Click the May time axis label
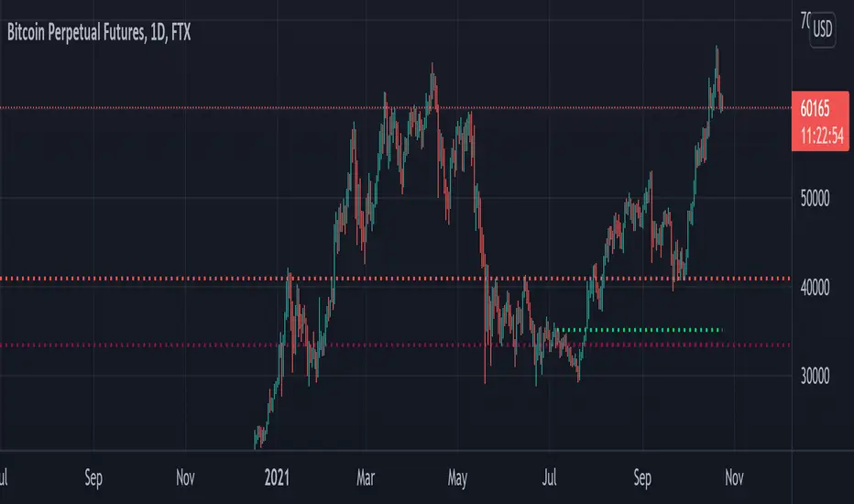Viewport: 854px width, 504px height. pos(457,478)
